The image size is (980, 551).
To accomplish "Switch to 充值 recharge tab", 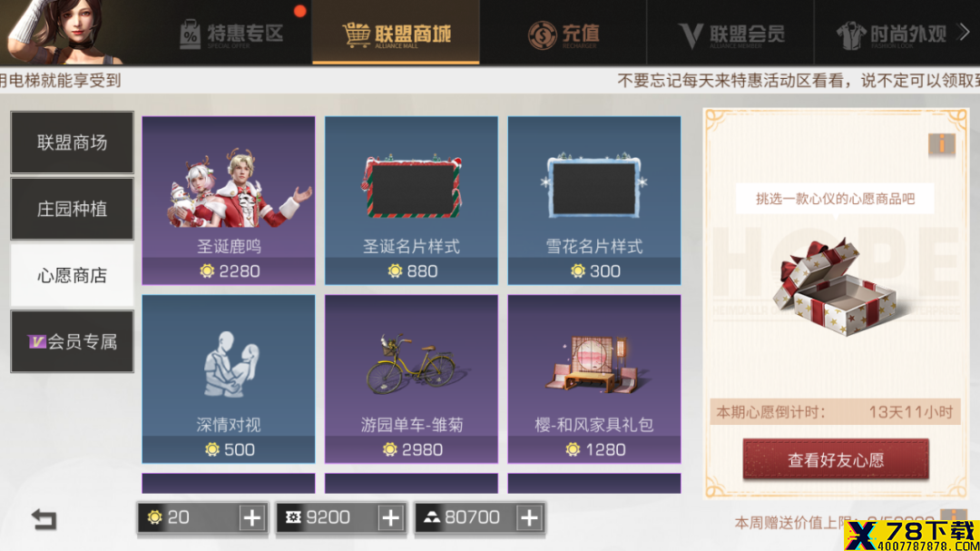I will click(563, 34).
